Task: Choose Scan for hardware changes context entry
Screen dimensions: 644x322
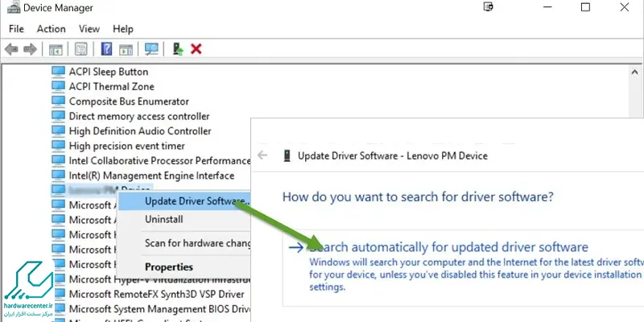Action: [184, 243]
